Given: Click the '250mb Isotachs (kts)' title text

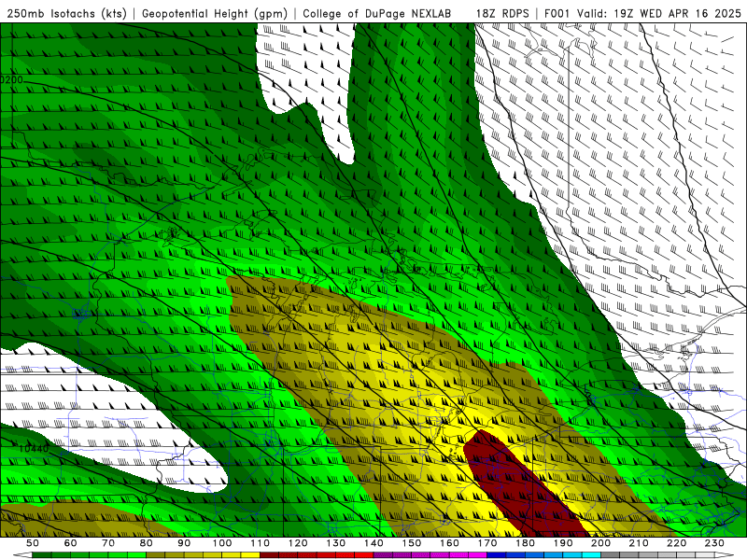Looking at the screenshot, I should [x=66, y=13].
